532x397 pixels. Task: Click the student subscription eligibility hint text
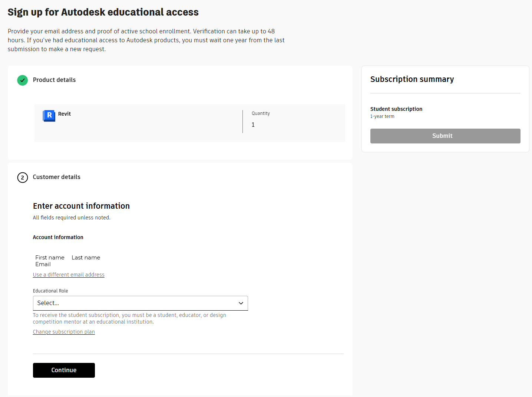(x=129, y=318)
